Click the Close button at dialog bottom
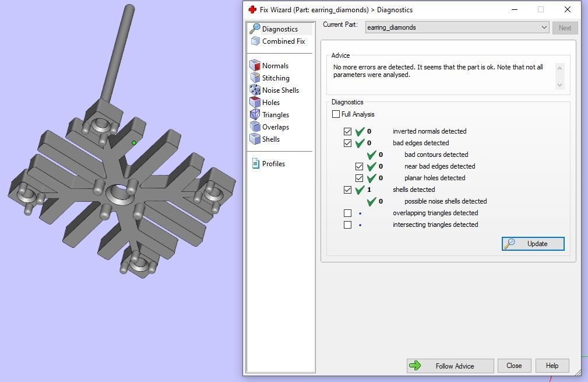588x382 pixels. click(x=514, y=366)
